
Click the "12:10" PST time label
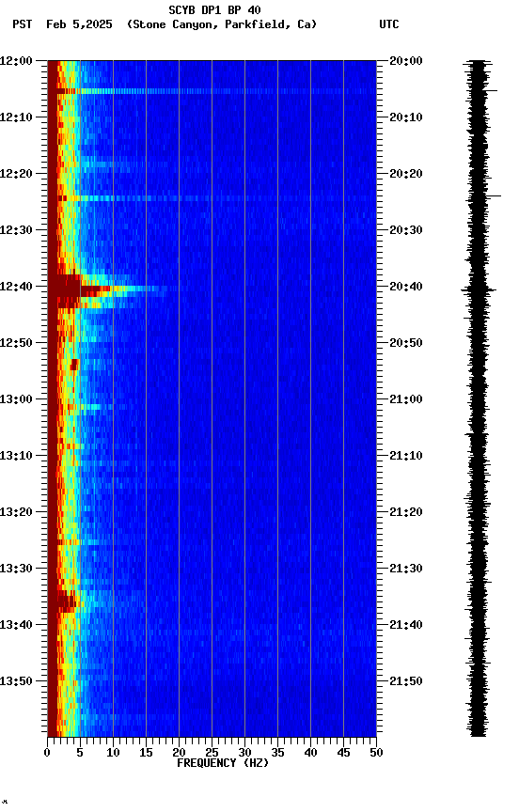coord(16,117)
